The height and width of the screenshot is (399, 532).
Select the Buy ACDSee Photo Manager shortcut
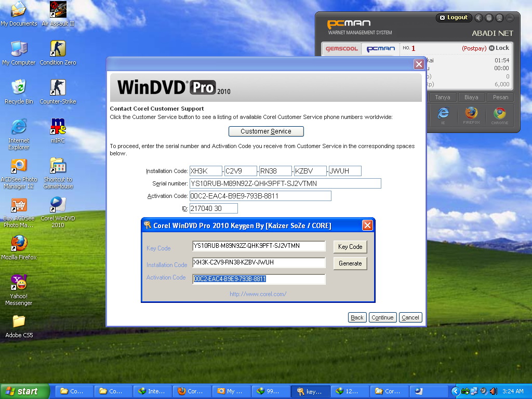(19, 212)
